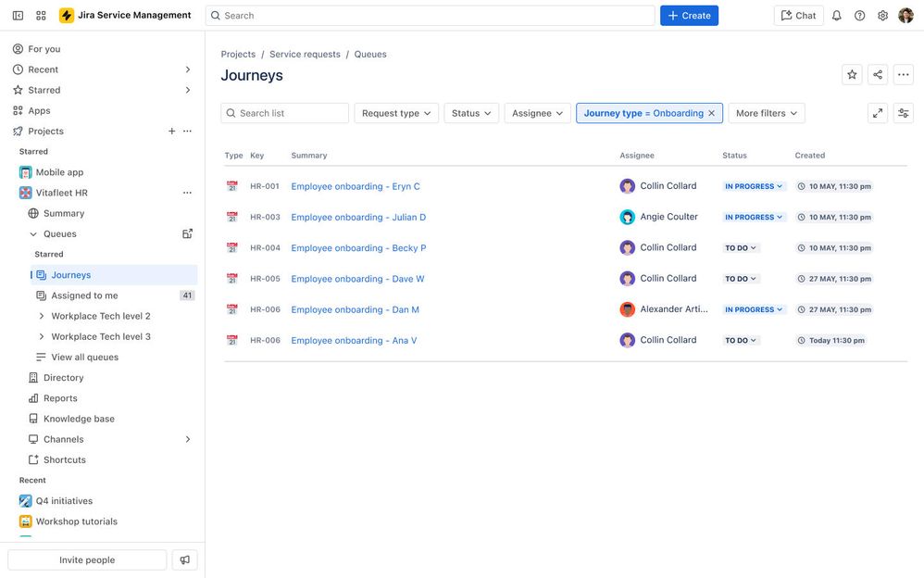This screenshot has width=924, height=578.
Task: Go to the Projects breadcrumb
Action: pos(238,55)
